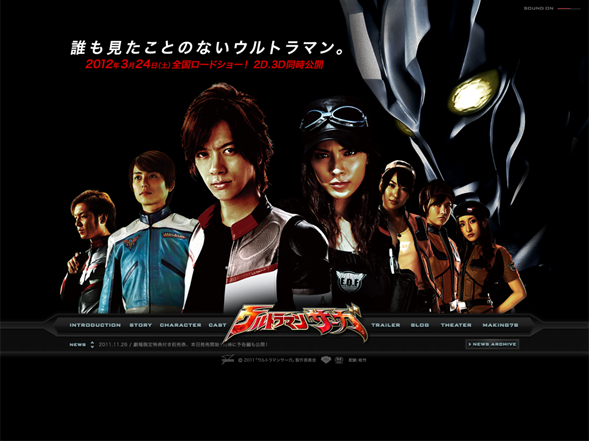Visit the BLOG link in navigation

[x=420, y=325]
